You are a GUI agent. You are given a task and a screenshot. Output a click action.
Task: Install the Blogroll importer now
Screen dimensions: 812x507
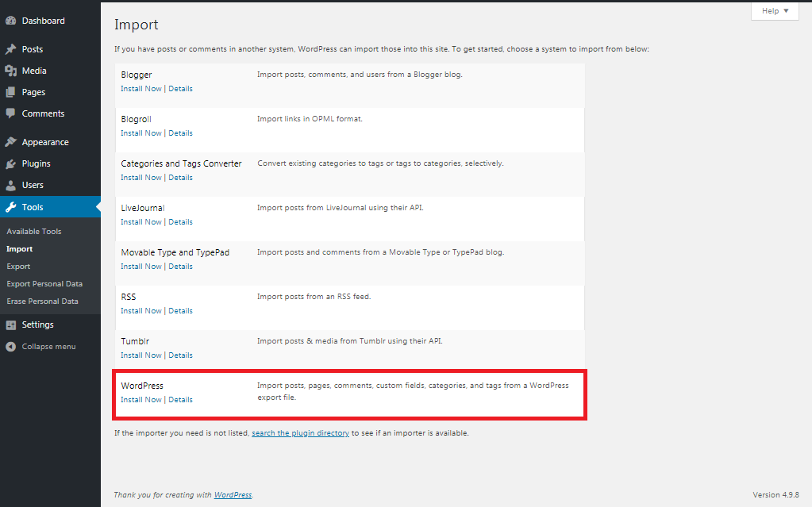[140, 133]
